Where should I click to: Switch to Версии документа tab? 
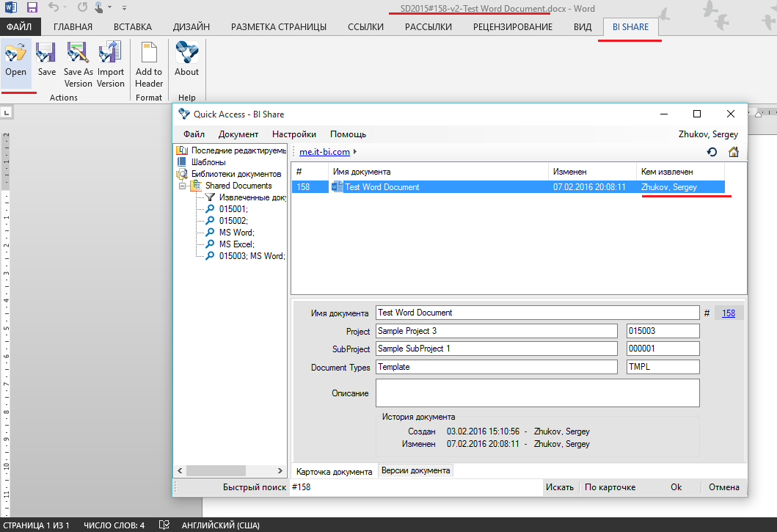click(416, 470)
